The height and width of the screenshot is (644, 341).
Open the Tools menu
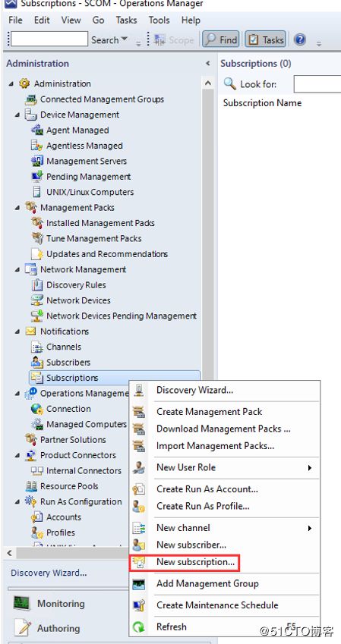159,20
